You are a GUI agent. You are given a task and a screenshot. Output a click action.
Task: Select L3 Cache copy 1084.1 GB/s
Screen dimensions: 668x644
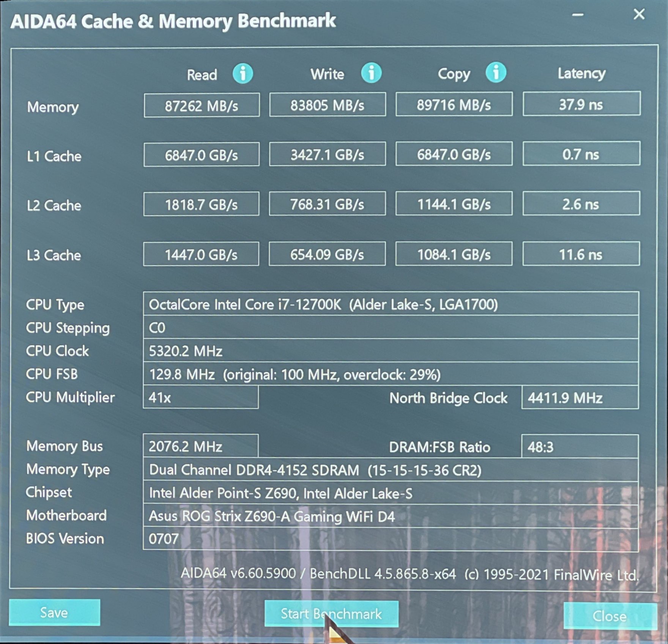pos(454,254)
